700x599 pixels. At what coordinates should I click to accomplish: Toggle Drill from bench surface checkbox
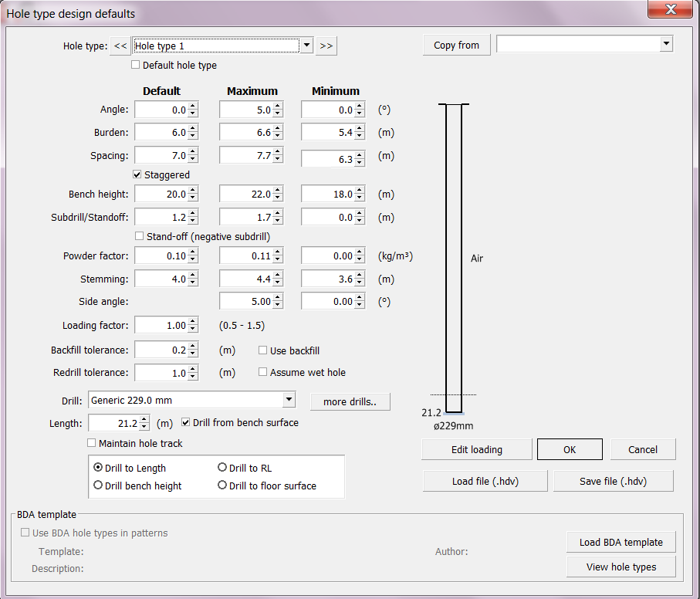pos(186,422)
